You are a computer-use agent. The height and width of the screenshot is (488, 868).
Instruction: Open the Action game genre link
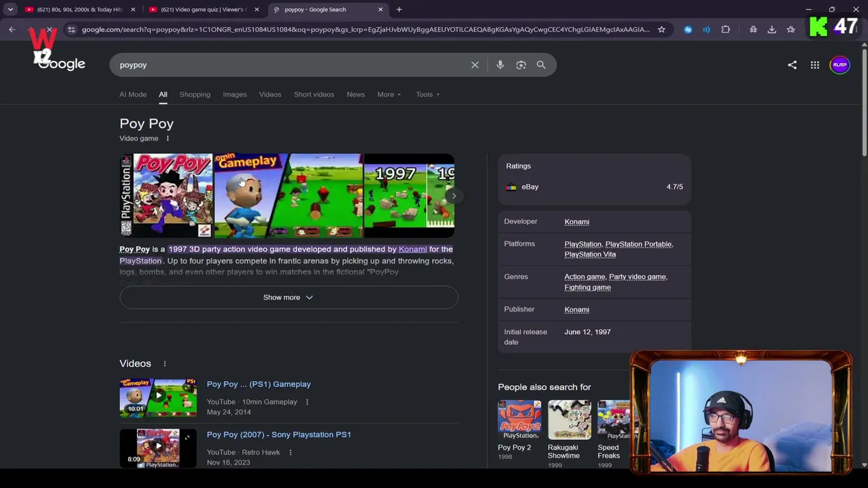(x=585, y=277)
